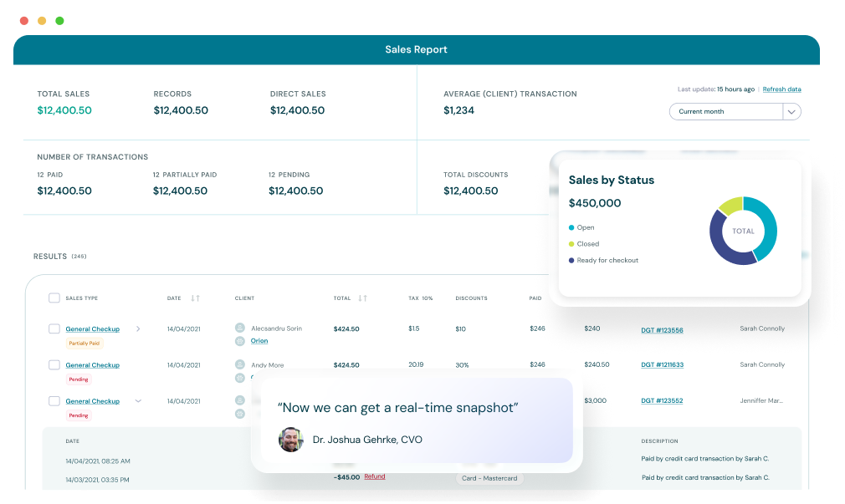Image resolution: width=845 pixels, height=504 pixels.
Task: Click Dr. Joshua Gehrke's profile photo
Action: coord(290,440)
